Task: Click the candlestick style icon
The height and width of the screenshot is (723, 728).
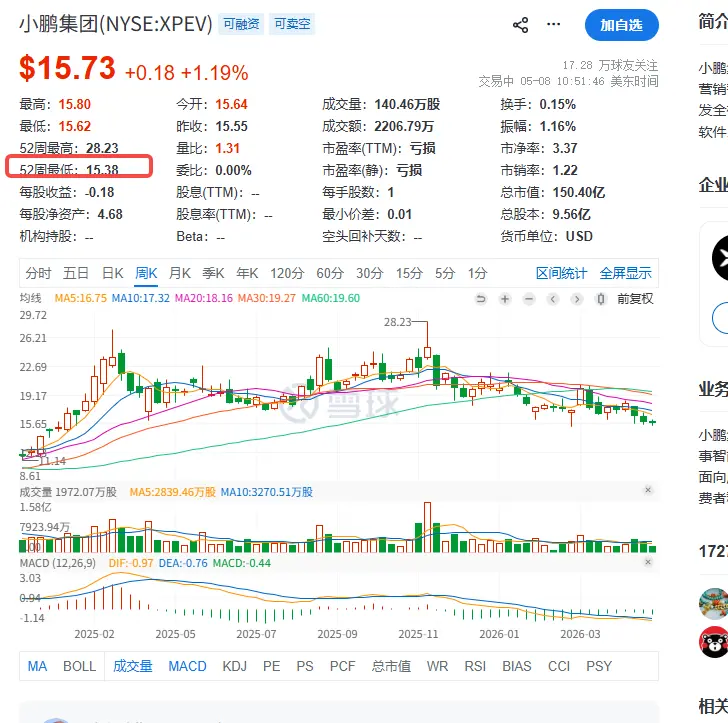Action: click(601, 299)
